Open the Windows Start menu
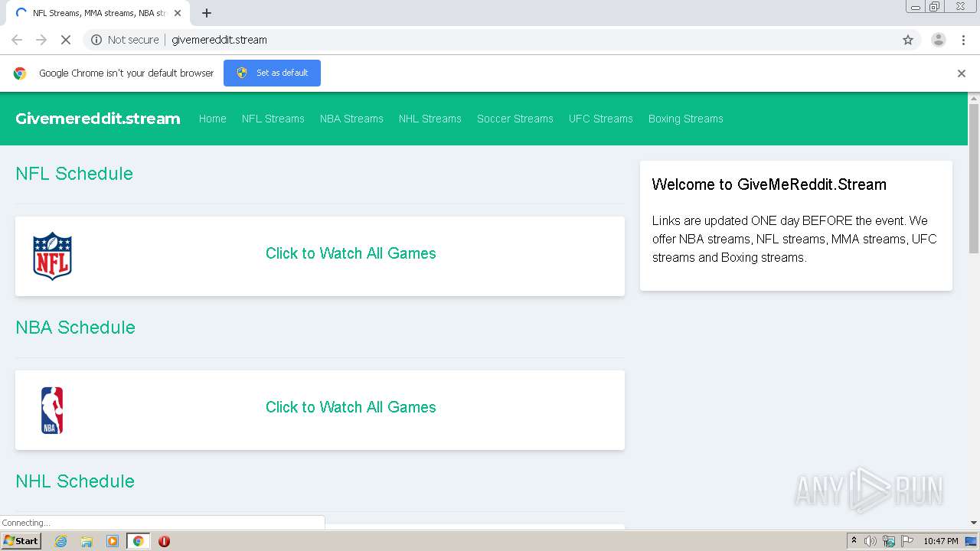This screenshot has width=980, height=551. (x=21, y=541)
